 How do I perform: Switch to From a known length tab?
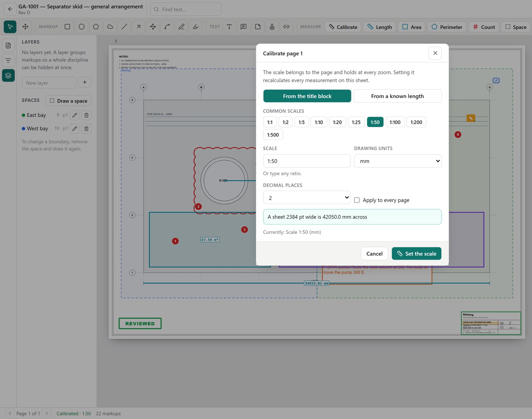coord(397,96)
